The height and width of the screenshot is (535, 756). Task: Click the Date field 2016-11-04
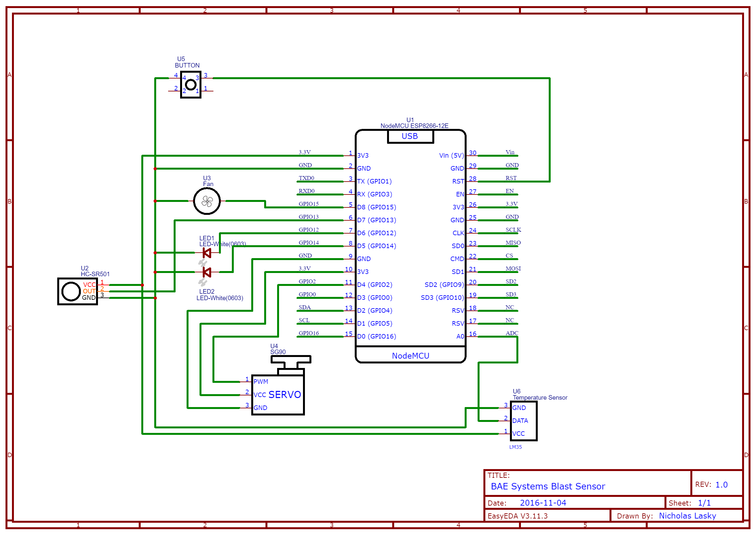(543, 503)
